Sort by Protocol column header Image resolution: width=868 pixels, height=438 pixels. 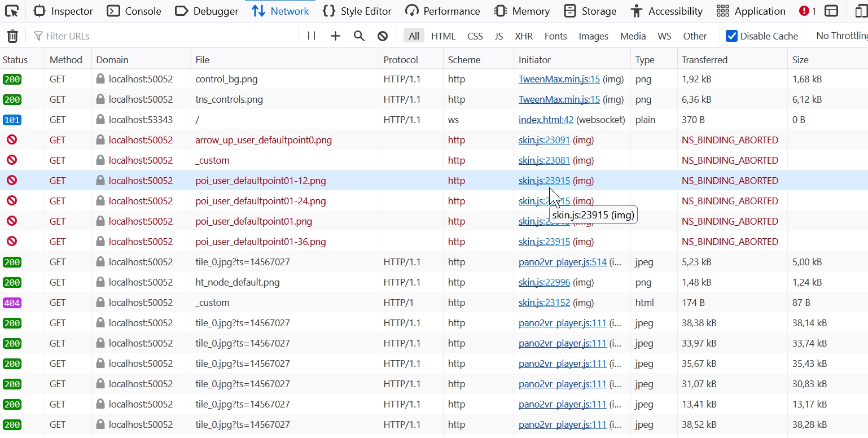click(x=411, y=59)
